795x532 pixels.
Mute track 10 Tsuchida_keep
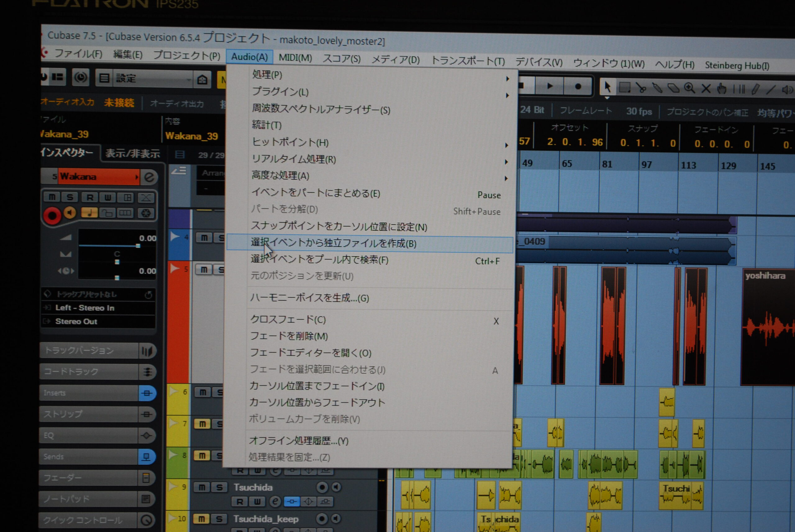coord(201,519)
